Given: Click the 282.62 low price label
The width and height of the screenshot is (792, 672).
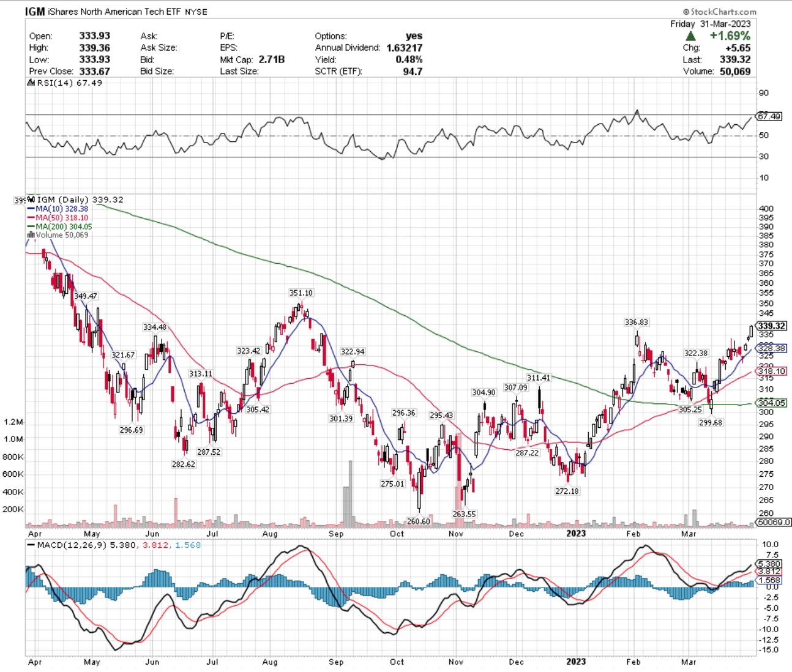Looking at the screenshot, I should click(184, 465).
